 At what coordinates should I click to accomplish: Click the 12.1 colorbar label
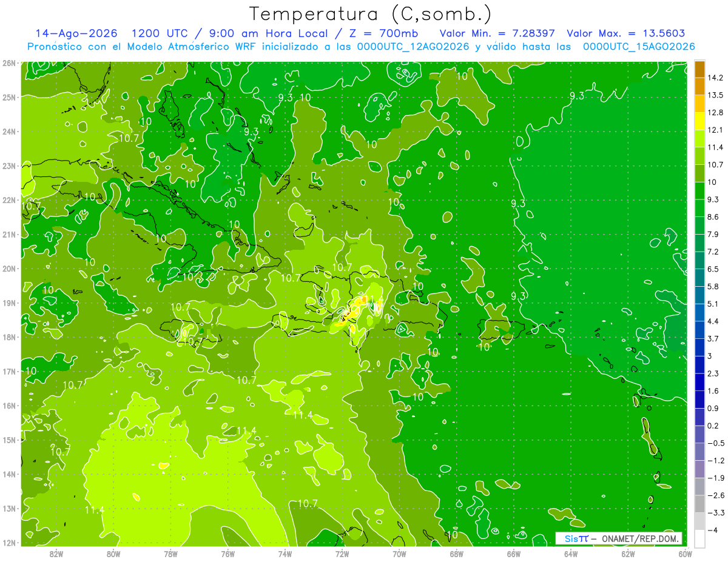click(x=715, y=130)
